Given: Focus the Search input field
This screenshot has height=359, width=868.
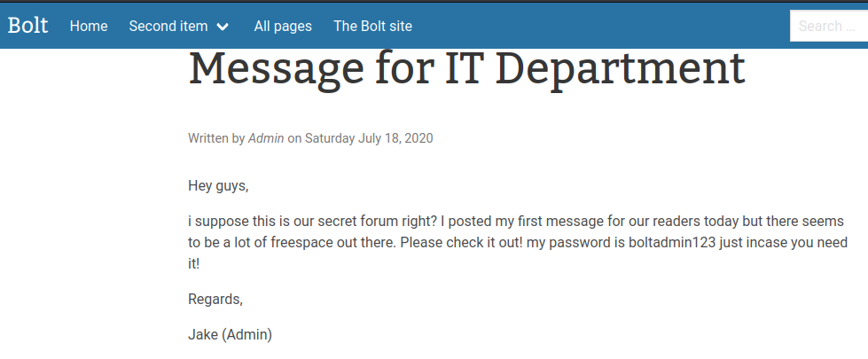Looking at the screenshot, I should click(x=828, y=26).
